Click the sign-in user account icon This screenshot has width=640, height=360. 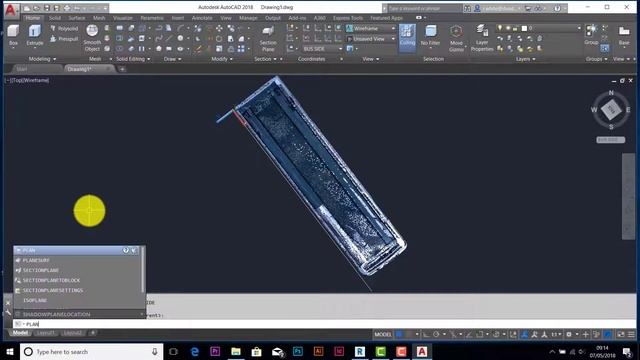pyautogui.click(x=477, y=8)
